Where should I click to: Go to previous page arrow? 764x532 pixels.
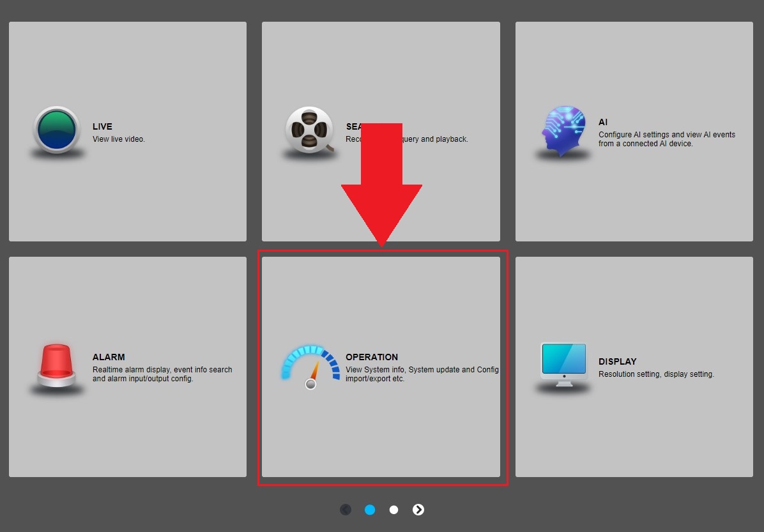(346, 510)
